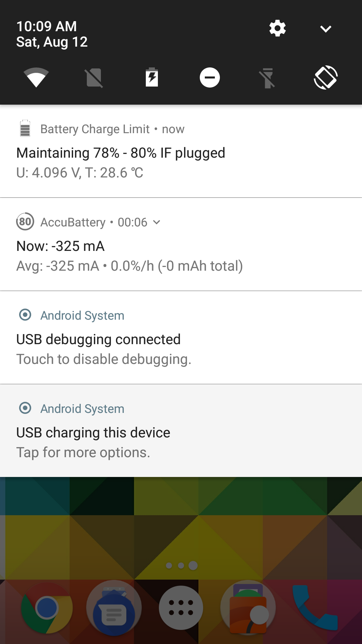Tap the flashlight quick settings icon
The image size is (362, 644).
point(267,77)
